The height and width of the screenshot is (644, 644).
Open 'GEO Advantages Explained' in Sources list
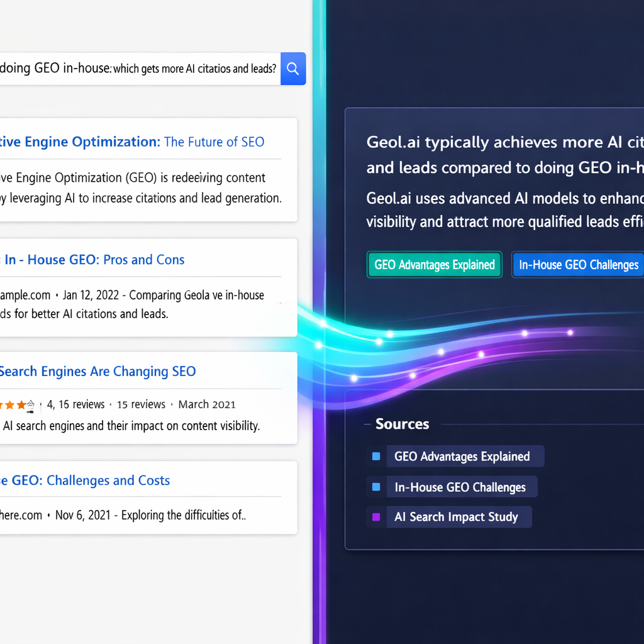coord(462,457)
